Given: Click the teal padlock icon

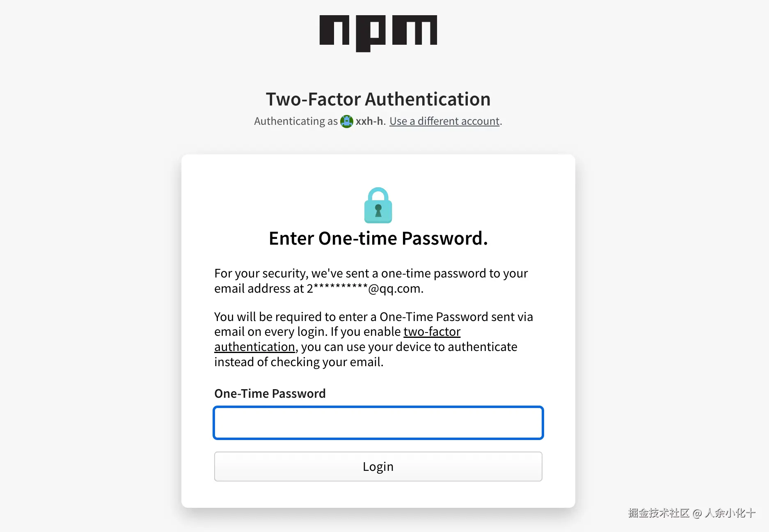Looking at the screenshot, I should pyautogui.click(x=378, y=205).
